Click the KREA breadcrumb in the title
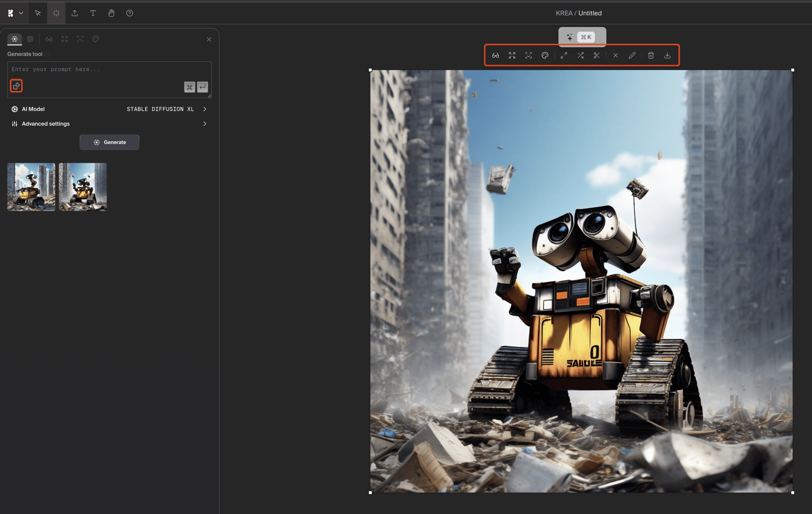The image size is (812, 514). pyautogui.click(x=564, y=13)
